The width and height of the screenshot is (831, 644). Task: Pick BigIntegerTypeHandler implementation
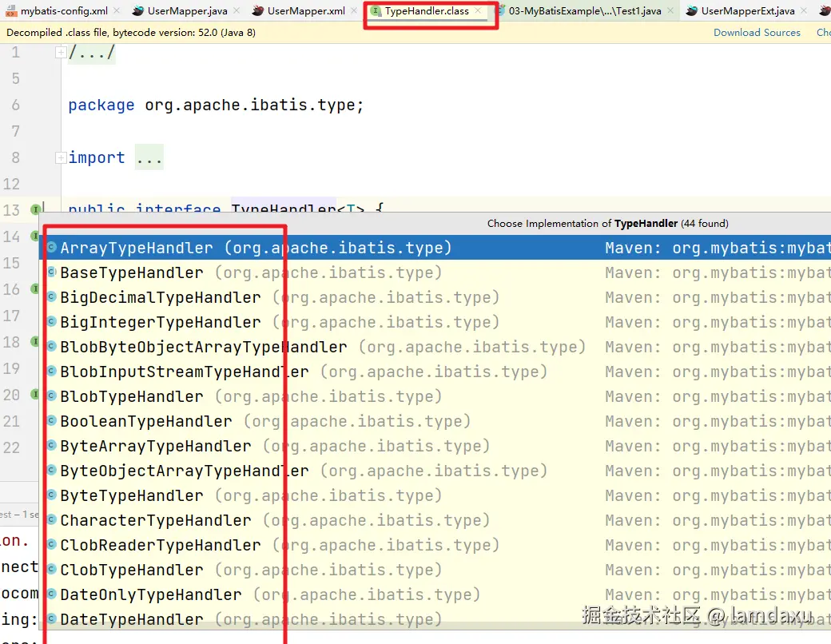pyautogui.click(x=435, y=322)
